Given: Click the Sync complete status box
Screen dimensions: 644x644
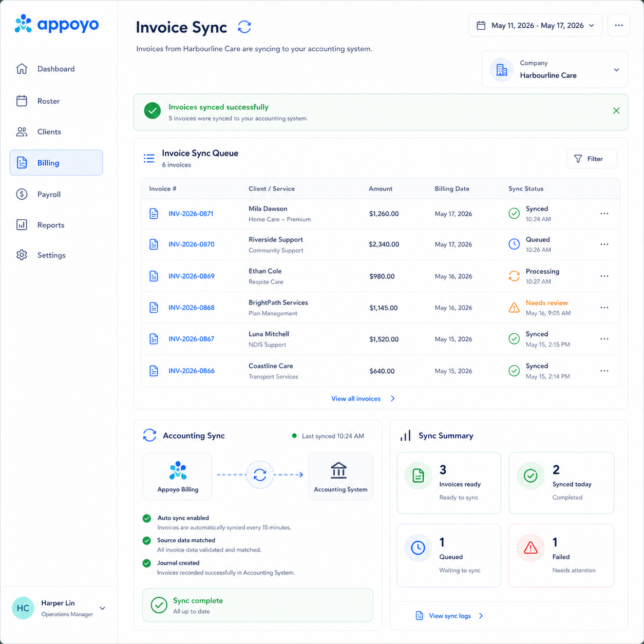Looking at the screenshot, I should (x=258, y=605).
